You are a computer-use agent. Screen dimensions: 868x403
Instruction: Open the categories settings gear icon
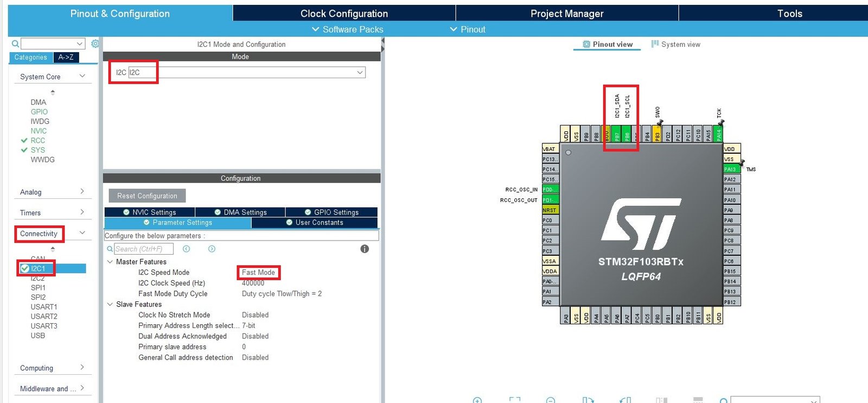(95, 43)
